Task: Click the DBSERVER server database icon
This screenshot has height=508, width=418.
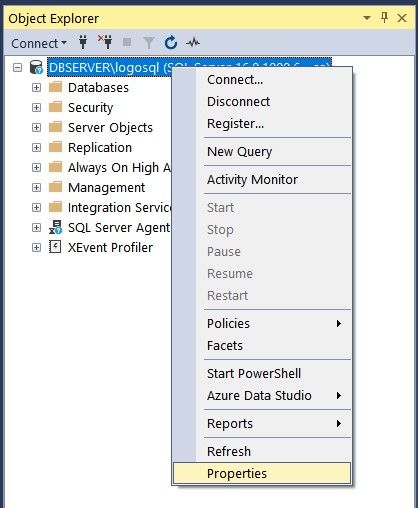Action: tap(36, 67)
